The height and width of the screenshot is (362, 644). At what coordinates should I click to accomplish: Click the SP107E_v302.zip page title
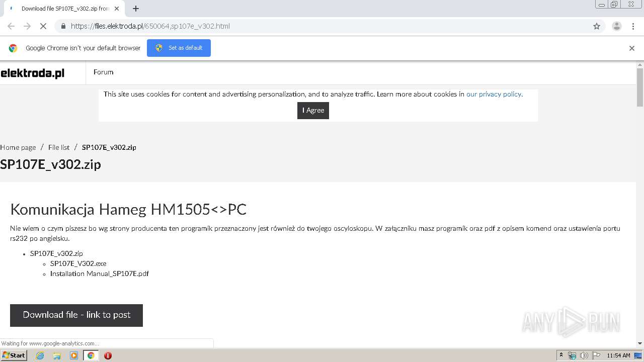coord(50,164)
